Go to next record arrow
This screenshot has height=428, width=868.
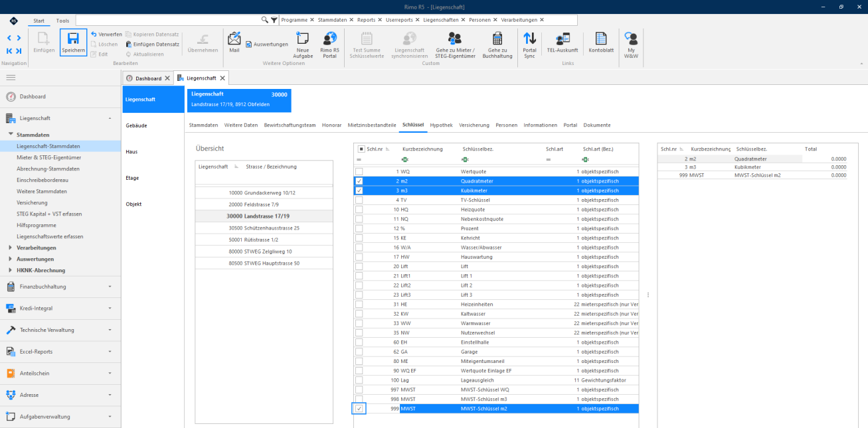point(19,38)
